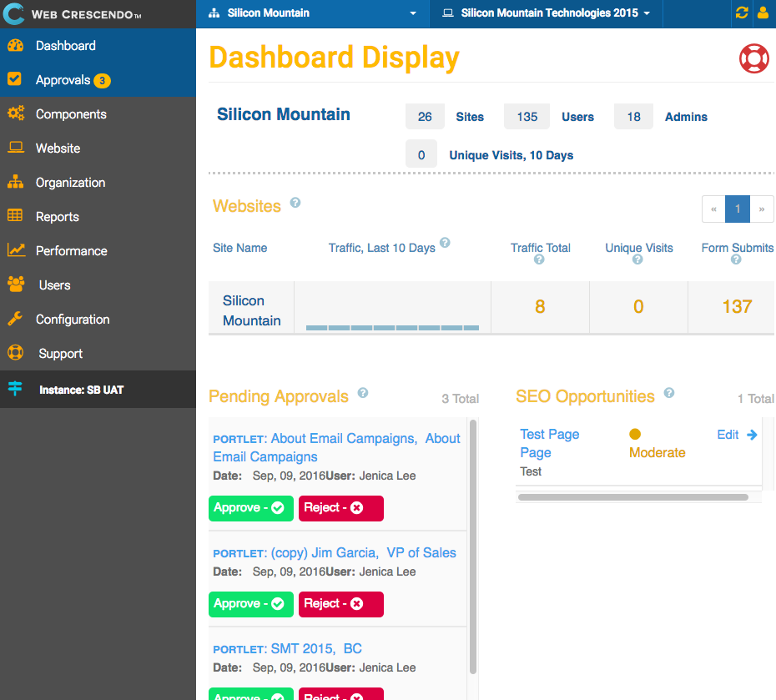The height and width of the screenshot is (700, 776).
Task: Expand the Silicon Mountain organization dropdown
Action: pos(312,13)
